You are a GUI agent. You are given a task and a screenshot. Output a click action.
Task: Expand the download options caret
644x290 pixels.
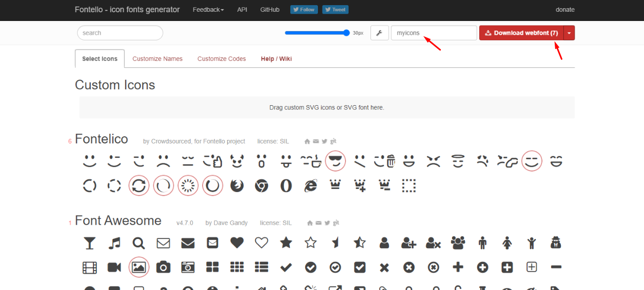(569, 33)
